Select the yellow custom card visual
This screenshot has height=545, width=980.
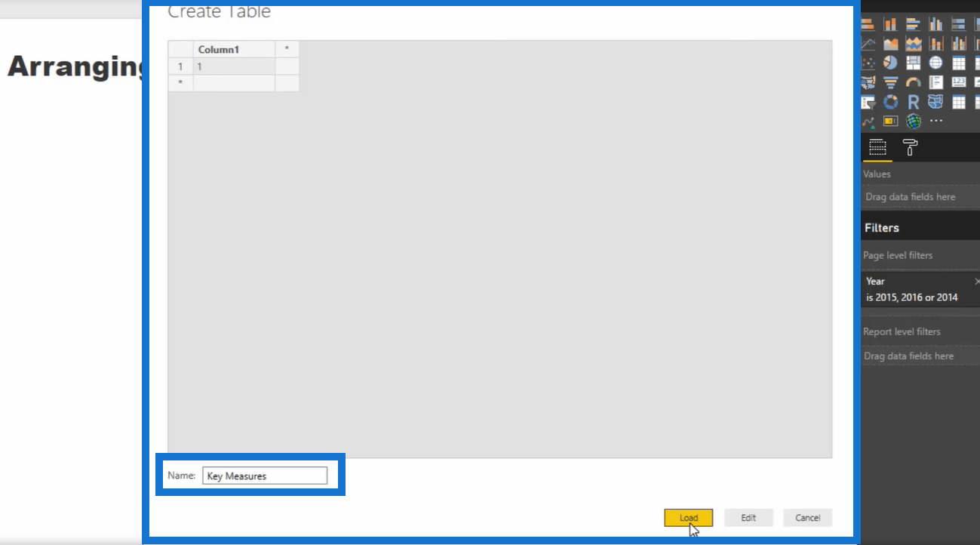pos(891,121)
